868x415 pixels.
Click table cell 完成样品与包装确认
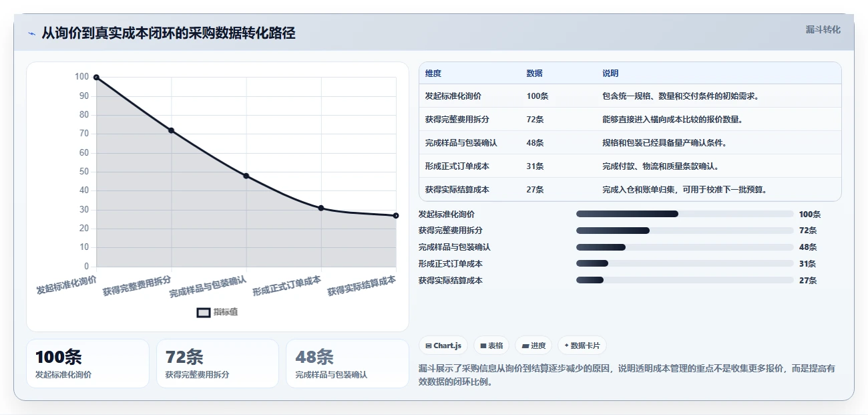coord(461,143)
